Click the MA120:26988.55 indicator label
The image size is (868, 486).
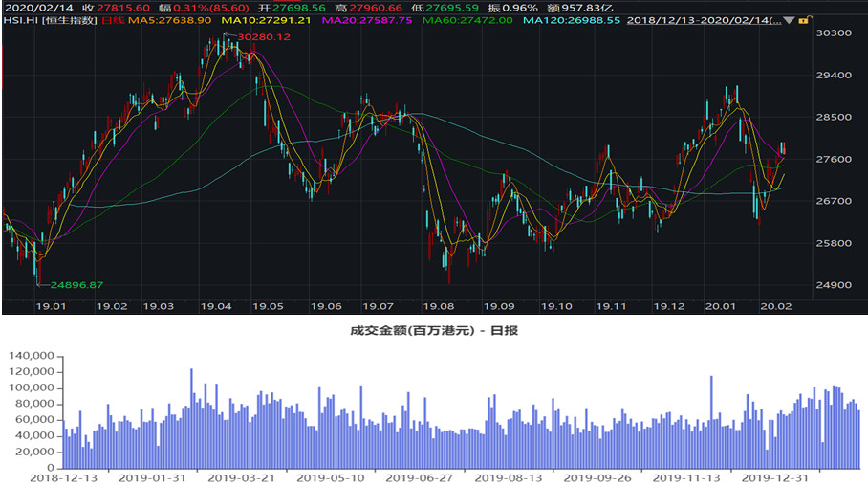click(x=572, y=20)
